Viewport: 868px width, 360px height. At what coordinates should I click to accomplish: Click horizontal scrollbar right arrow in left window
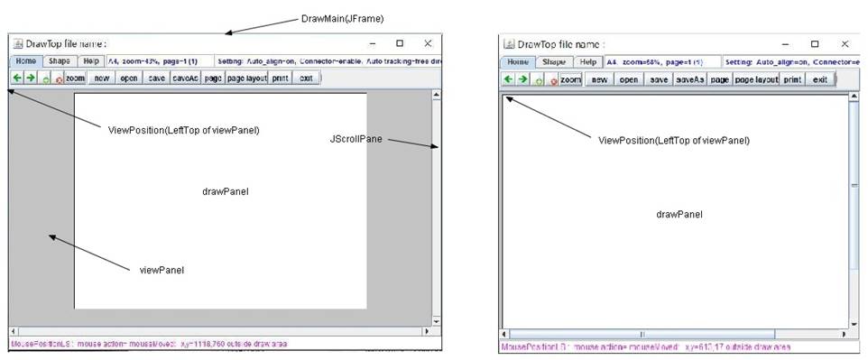427,331
